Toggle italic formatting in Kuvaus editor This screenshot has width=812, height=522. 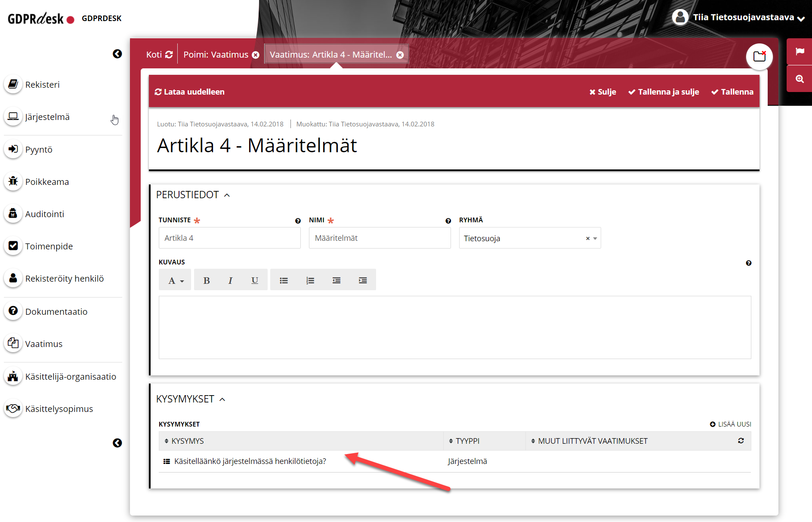[x=230, y=280]
